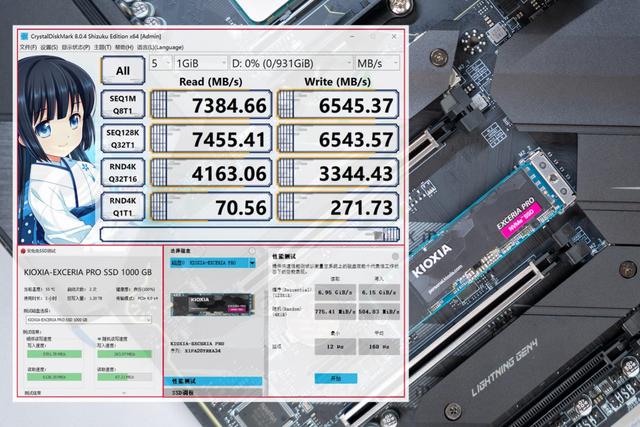The image size is (640, 427).
Task: Close the CrystalDiskMark window
Action: pyautogui.click(x=394, y=36)
